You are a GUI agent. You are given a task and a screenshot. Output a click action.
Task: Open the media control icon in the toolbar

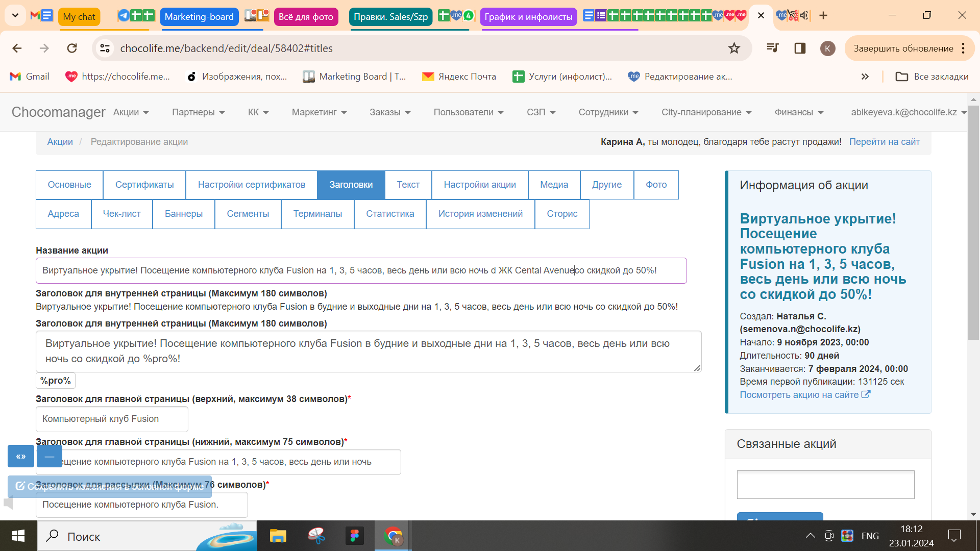772,48
